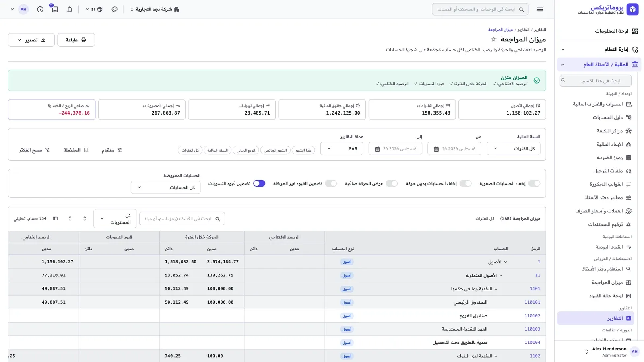Open the column settings icon in table toolbar

click(x=55, y=219)
